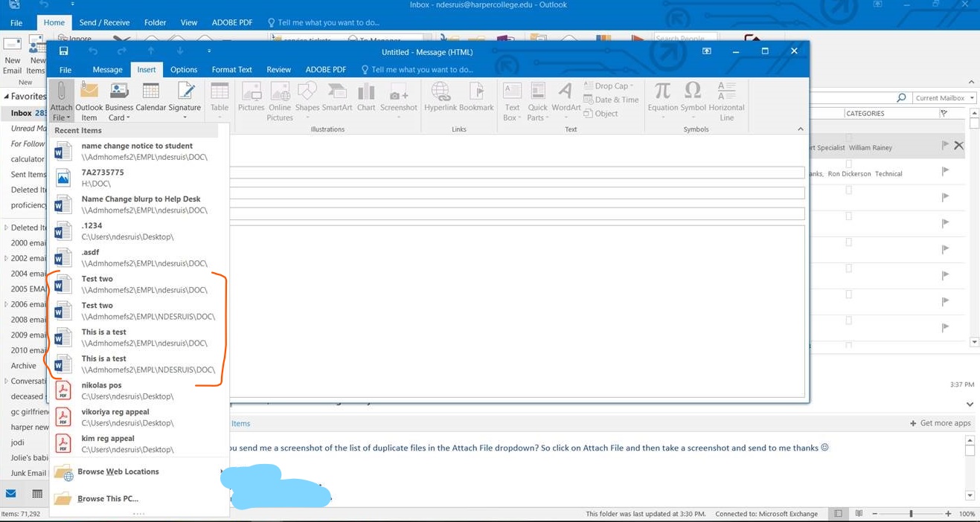Adjust the zoom slider in the status bar
Viewport: 980px width, 522px height.
(911, 514)
